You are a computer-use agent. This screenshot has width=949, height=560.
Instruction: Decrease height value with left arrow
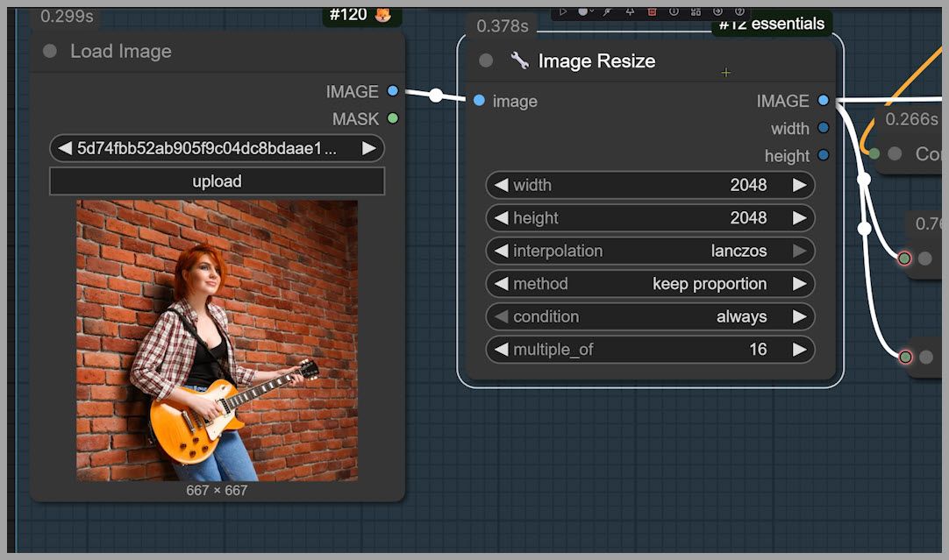[501, 218]
